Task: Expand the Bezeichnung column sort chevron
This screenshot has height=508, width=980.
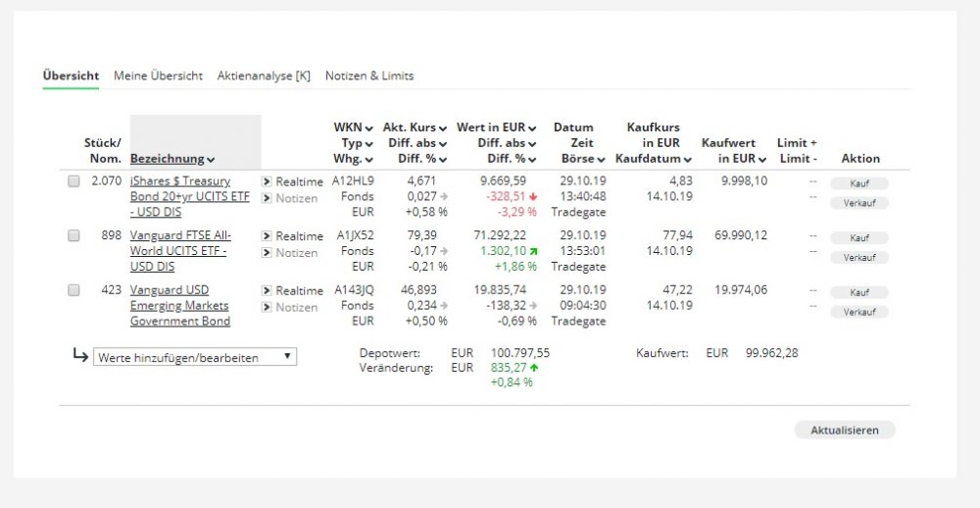Action: coord(211,160)
